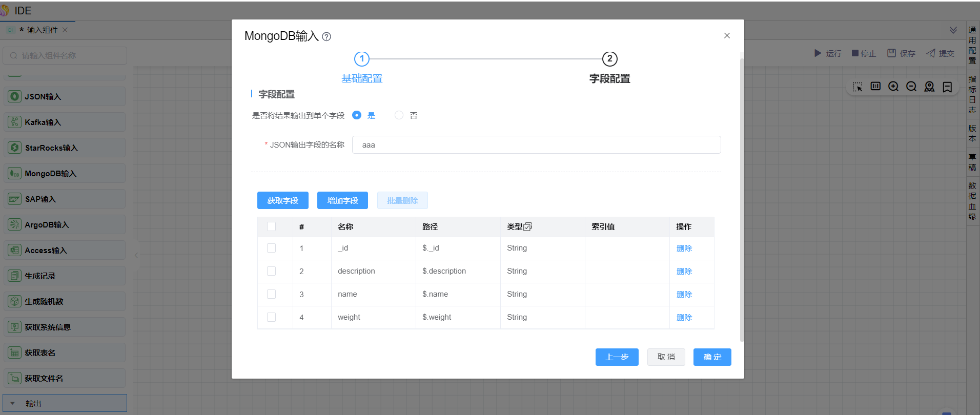This screenshot has height=415, width=980.
Task: Toggle the select-all checkbox in table header
Action: [272, 226]
